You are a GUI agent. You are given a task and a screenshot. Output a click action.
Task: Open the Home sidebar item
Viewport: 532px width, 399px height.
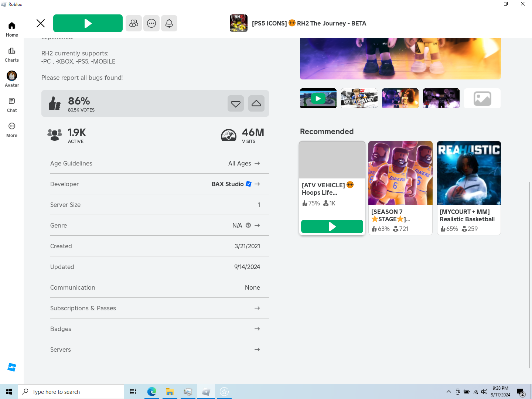[12, 30]
